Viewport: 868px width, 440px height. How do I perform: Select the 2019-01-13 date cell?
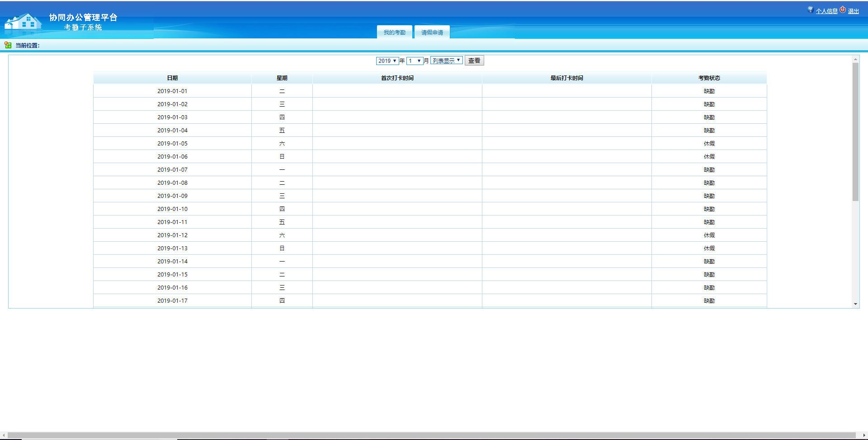tap(172, 248)
